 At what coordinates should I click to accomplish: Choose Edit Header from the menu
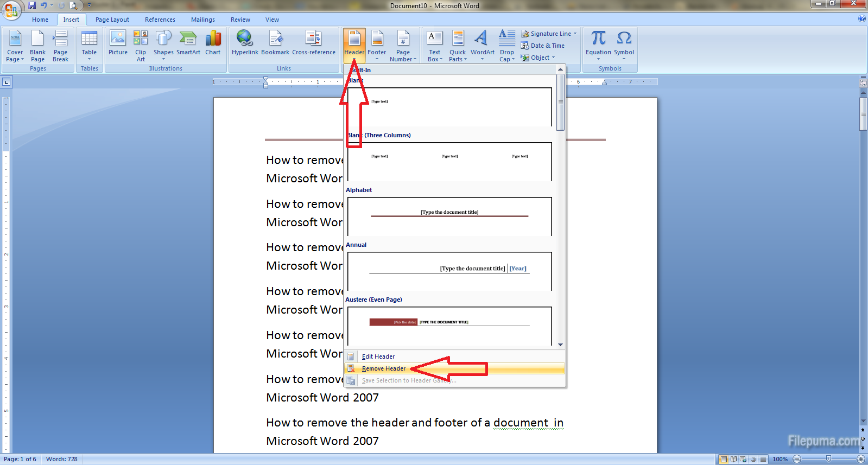pos(455,356)
